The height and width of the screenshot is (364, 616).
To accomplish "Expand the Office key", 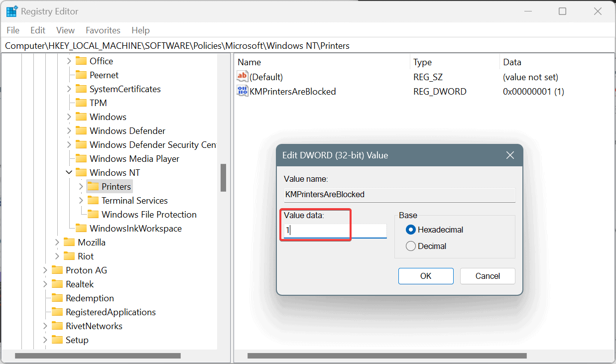I will coord(69,61).
